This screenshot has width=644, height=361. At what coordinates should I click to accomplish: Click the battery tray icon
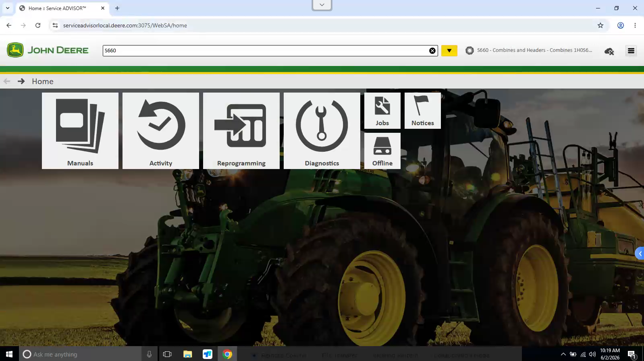tap(573, 354)
